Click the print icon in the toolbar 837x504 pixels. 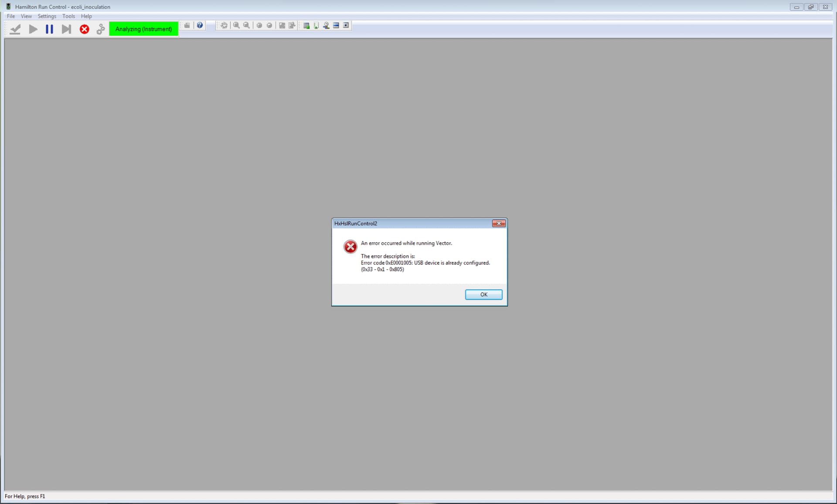click(x=187, y=25)
